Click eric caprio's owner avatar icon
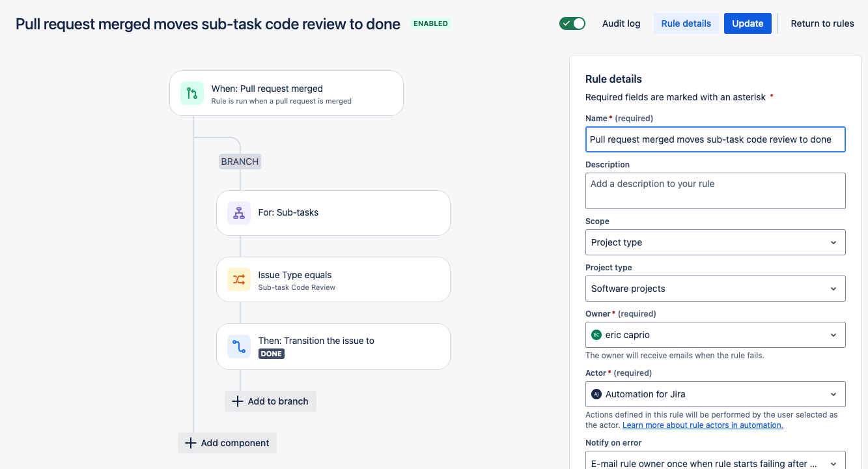This screenshot has width=868, height=469. pos(596,335)
